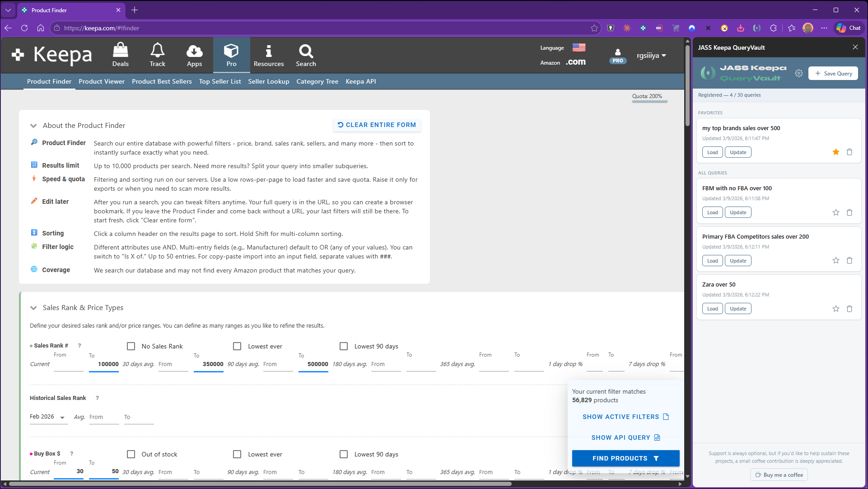Update 'FBM with no FBA over 100' query
Viewport: 868px width, 489px height.
click(x=738, y=212)
